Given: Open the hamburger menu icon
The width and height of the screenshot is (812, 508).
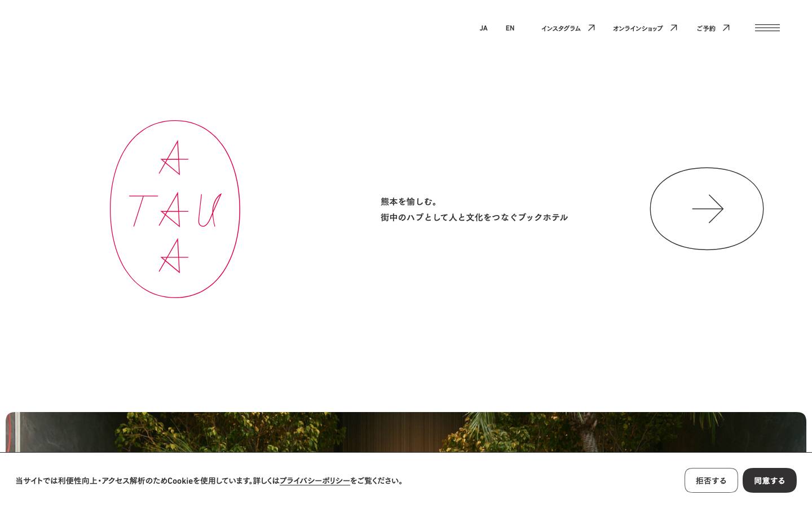Looking at the screenshot, I should [x=767, y=28].
